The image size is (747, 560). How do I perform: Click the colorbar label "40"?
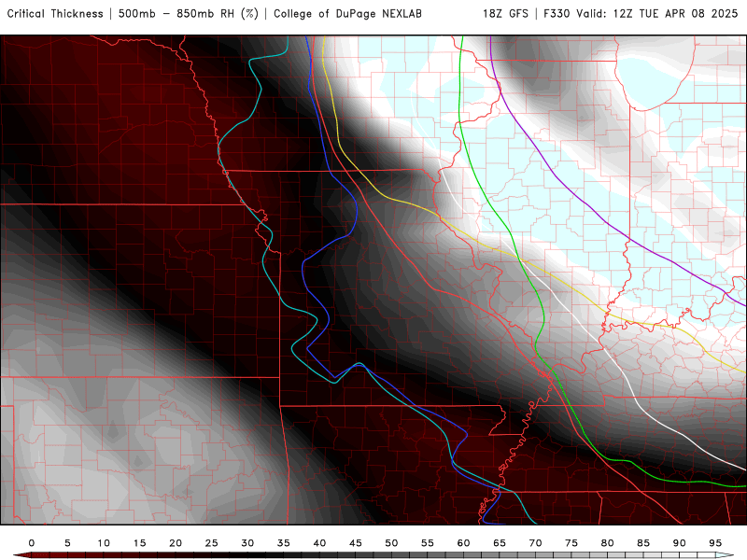click(x=319, y=543)
